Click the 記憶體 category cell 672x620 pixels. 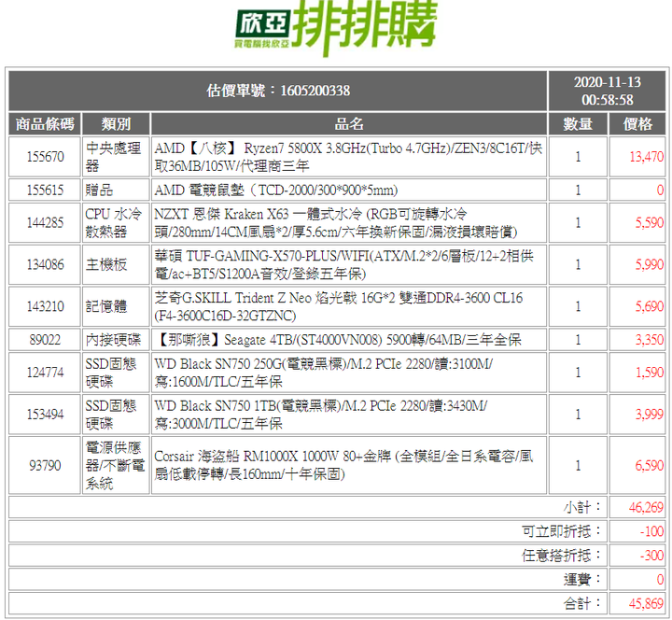pyautogui.click(x=116, y=306)
